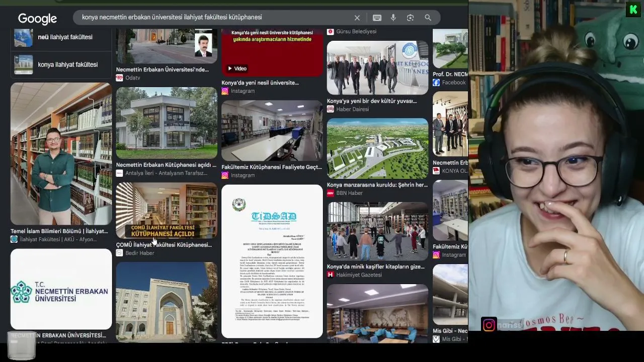Click the Instagram icon under "Fakültemiz Kütüphanesi Faaliyete Geçt"
644x362 pixels.
click(x=225, y=175)
